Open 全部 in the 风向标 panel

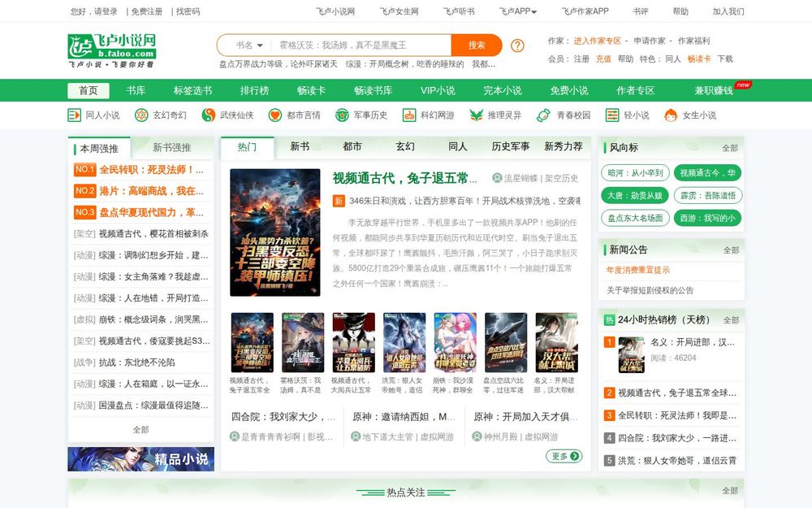click(x=730, y=148)
